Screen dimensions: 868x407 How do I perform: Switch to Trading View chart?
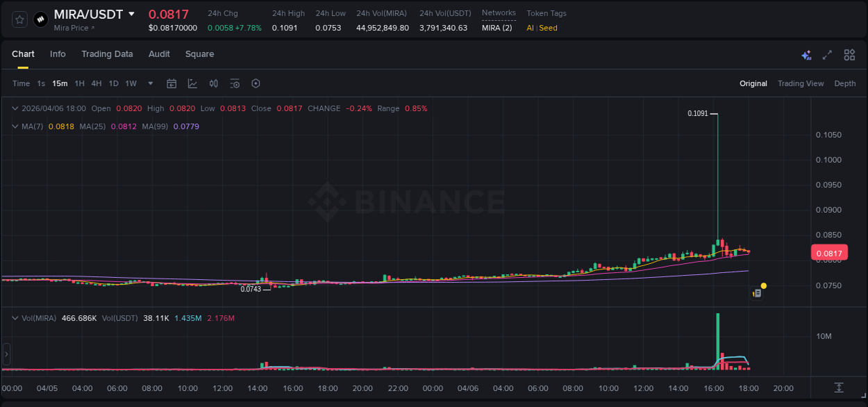pos(801,83)
